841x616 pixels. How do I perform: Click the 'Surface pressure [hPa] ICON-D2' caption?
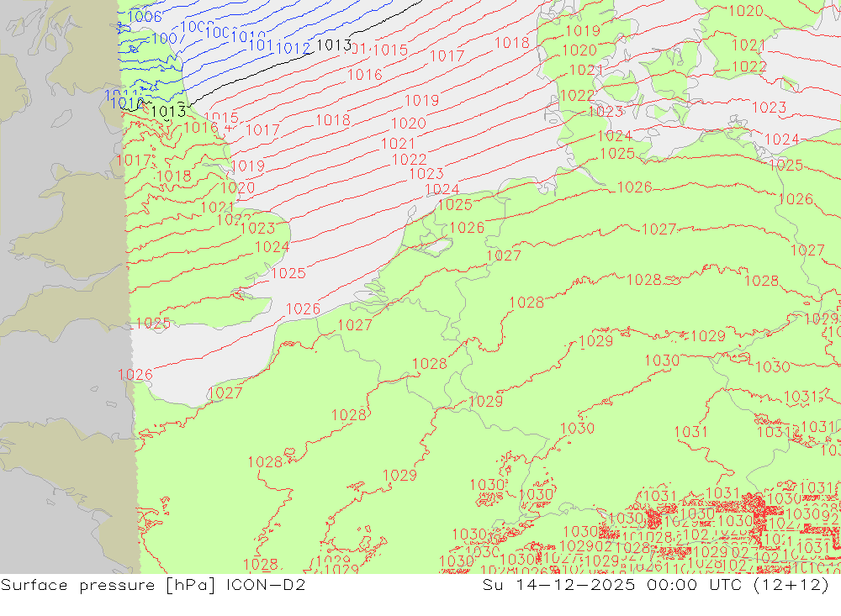click(x=153, y=585)
